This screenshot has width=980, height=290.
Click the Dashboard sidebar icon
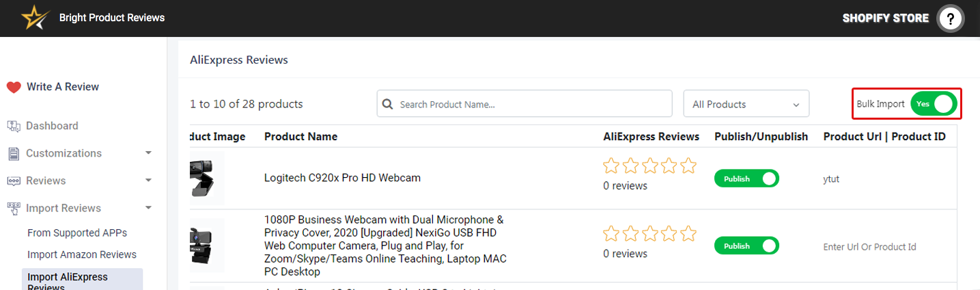(14, 126)
